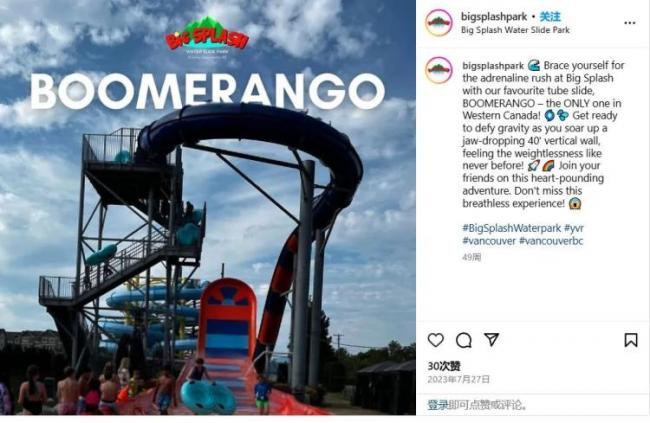The width and height of the screenshot is (650, 423).
Task: Follow bigsplashpark with the blue 关注 link
Action: click(x=550, y=17)
